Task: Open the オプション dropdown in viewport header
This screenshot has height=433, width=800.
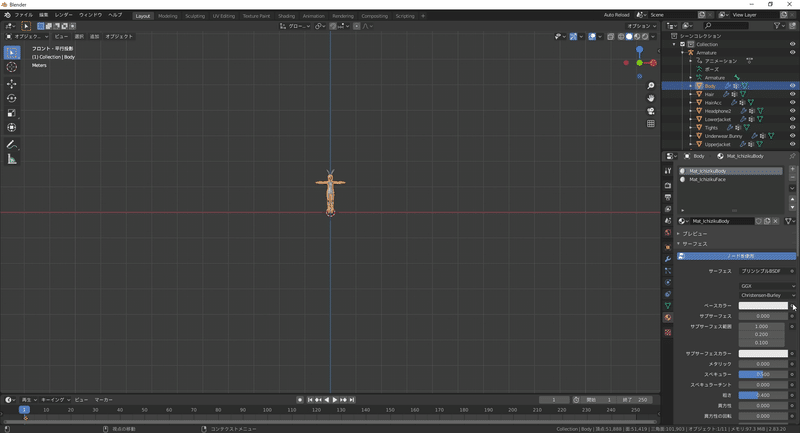Action: pyautogui.click(x=641, y=26)
